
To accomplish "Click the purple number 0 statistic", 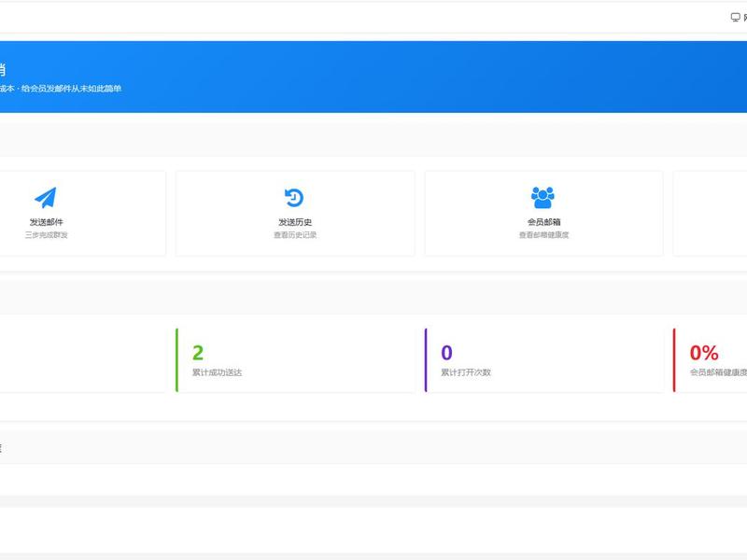I will pos(446,353).
